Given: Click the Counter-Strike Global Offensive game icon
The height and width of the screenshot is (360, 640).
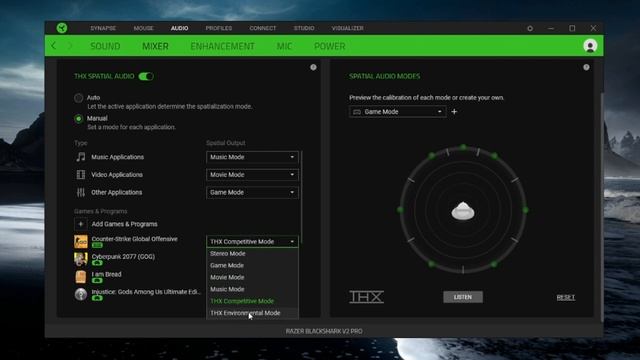Looking at the screenshot, I should coord(80,241).
